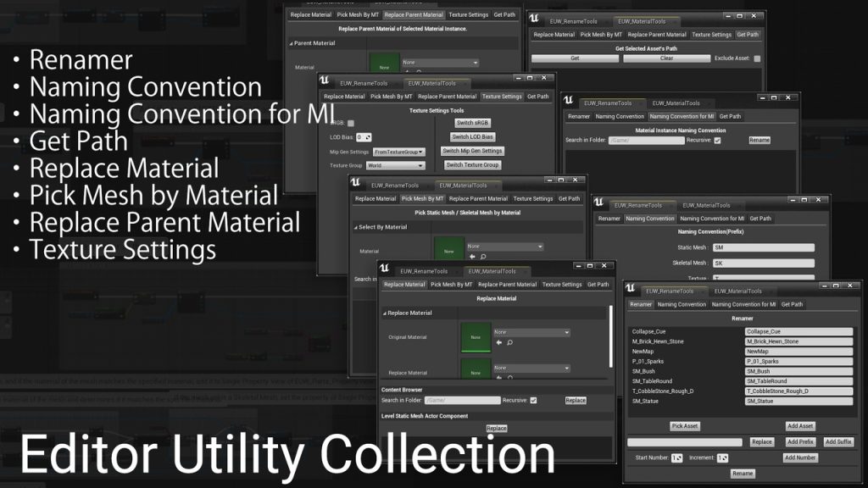Uncheck Recursive in Material Instance Naming Convention
868x488 pixels.
pyautogui.click(x=717, y=140)
